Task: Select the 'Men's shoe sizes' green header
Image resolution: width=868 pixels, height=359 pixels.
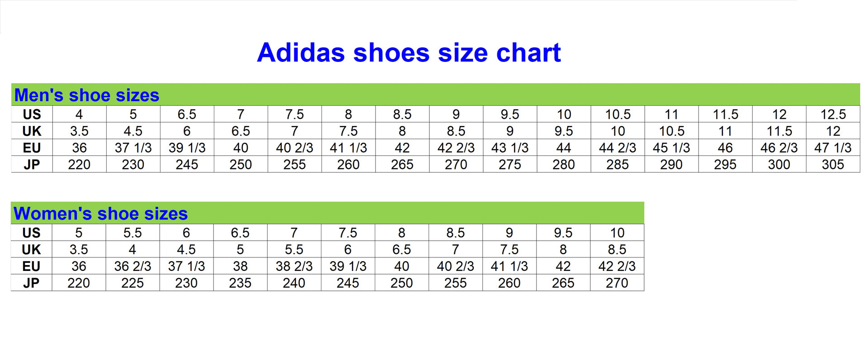Action: coord(87,95)
